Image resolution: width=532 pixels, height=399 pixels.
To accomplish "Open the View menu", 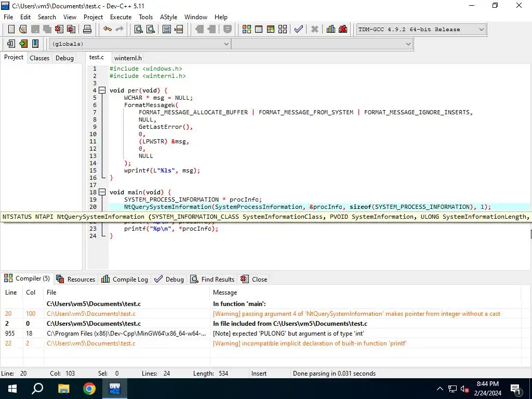I will pyautogui.click(x=70, y=17).
